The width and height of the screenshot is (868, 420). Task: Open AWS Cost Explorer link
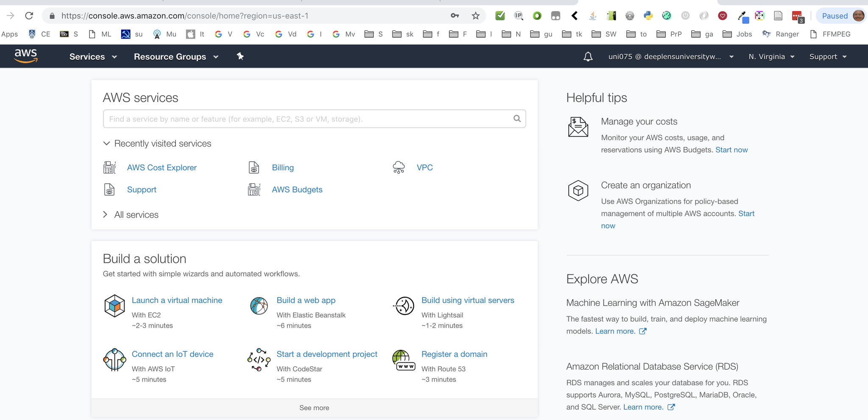(x=162, y=167)
